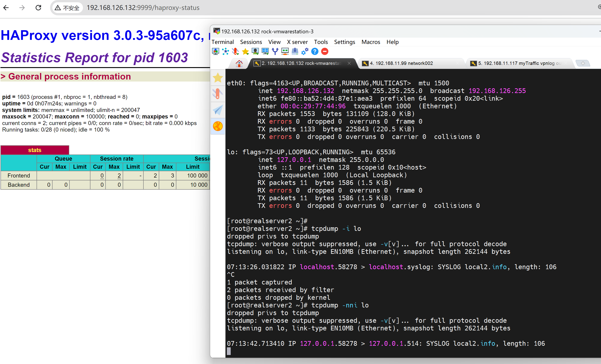The image size is (601, 364).
Task: Click the MobaXterm Session monitor icon
Action: tap(216, 51)
